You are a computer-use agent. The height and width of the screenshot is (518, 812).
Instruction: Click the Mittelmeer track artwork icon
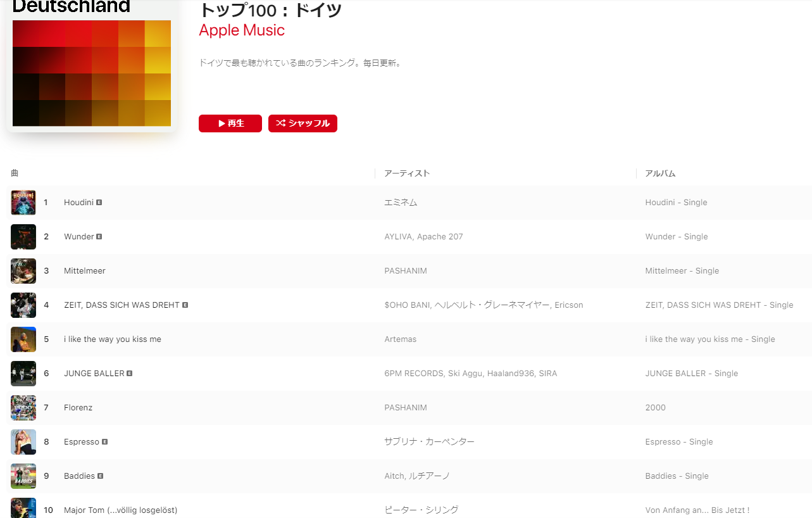pos(23,271)
